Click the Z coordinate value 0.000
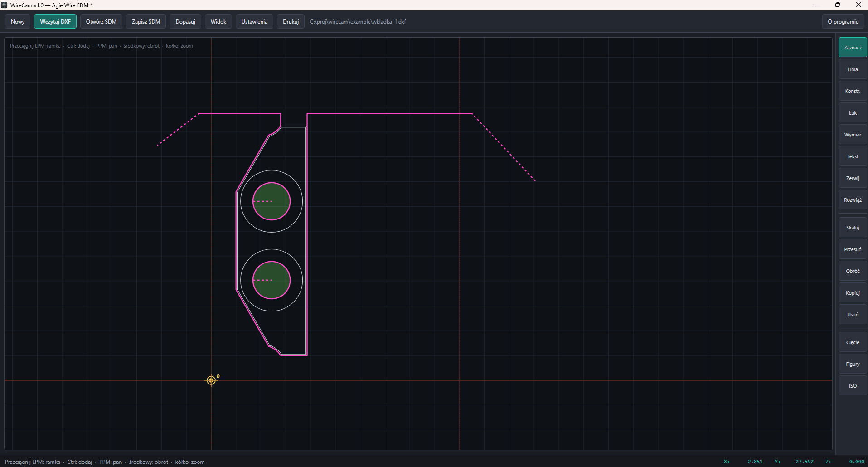The width and height of the screenshot is (868, 467). point(857,462)
